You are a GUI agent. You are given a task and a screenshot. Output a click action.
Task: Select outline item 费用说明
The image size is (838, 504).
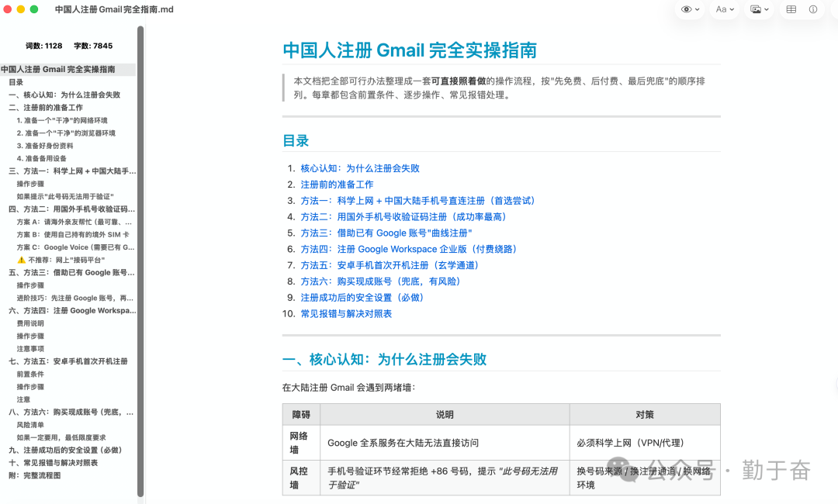click(30, 323)
